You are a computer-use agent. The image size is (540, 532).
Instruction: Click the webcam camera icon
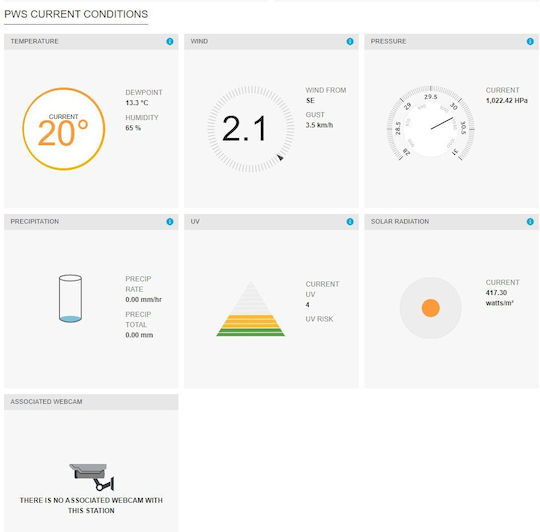click(92, 477)
